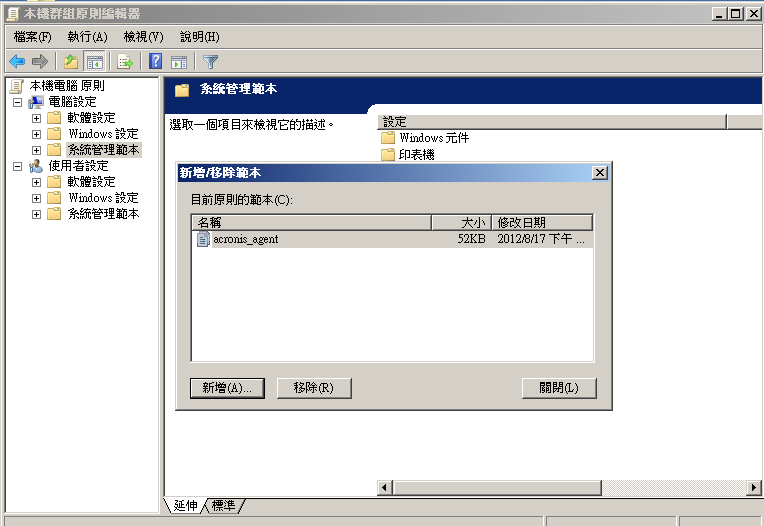764x526 pixels.
Task: Click the 2012/8/17 下午 date cell
Action: (x=541, y=239)
